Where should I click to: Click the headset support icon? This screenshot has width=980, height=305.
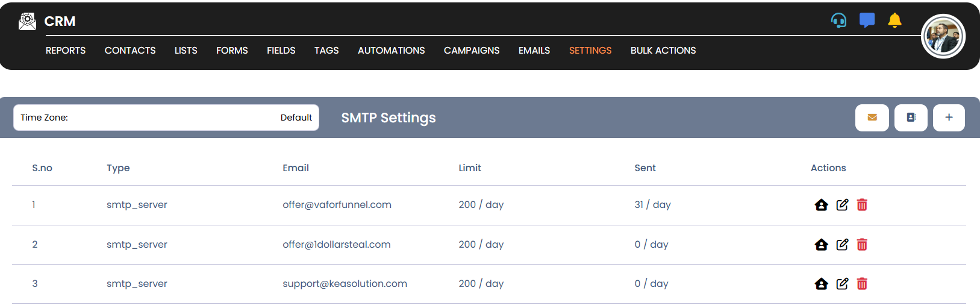click(x=838, y=20)
